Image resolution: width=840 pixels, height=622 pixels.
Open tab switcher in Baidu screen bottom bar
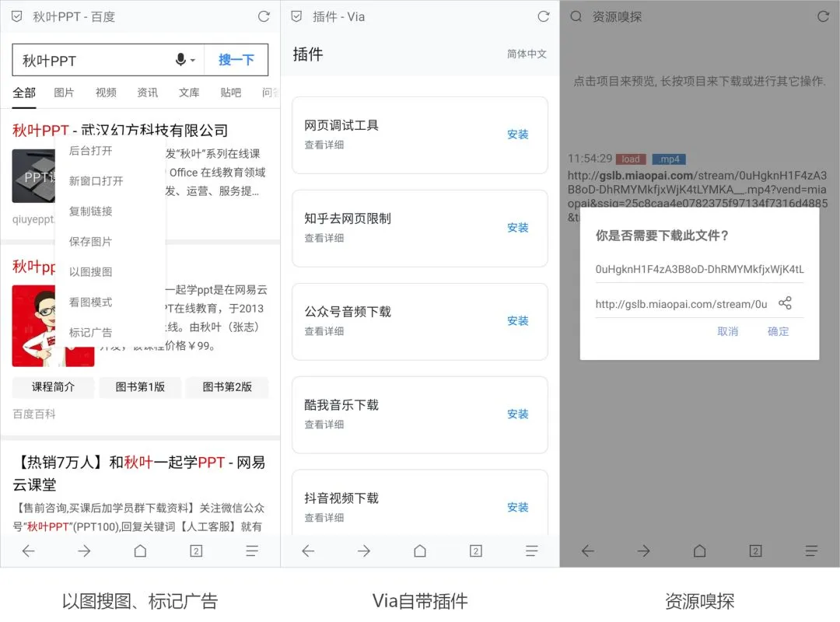point(196,550)
